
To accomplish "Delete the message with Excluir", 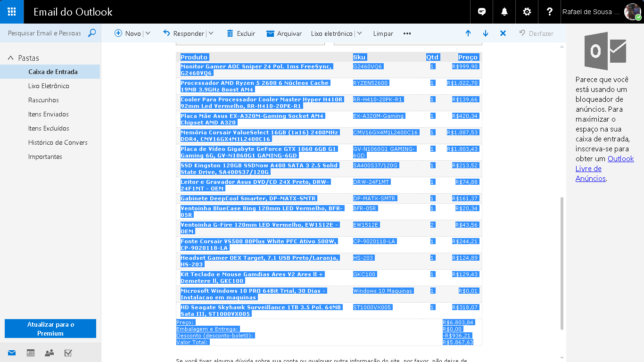I will [x=241, y=33].
